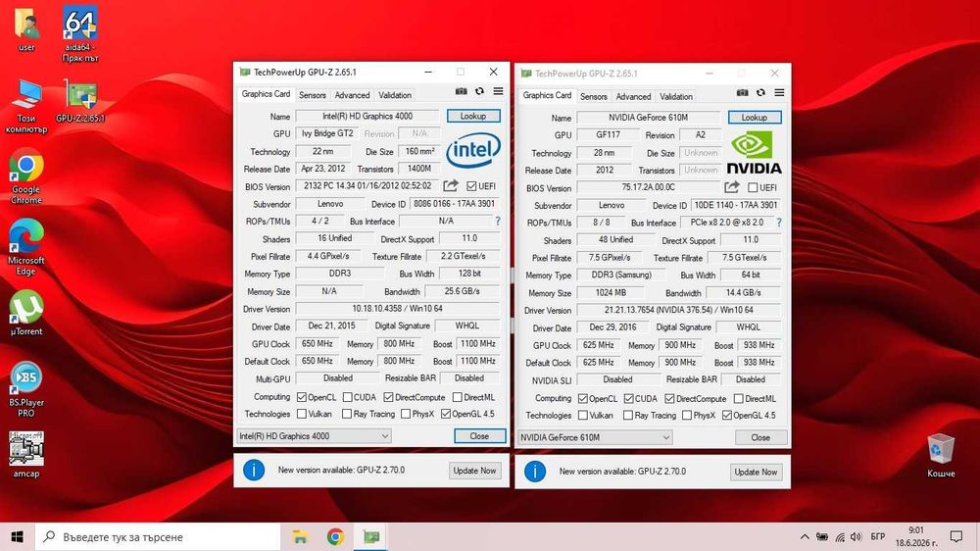Image resolution: width=980 pixels, height=551 pixels.
Task: Click Update Now in right notice
Action: (x=757, y=472)
